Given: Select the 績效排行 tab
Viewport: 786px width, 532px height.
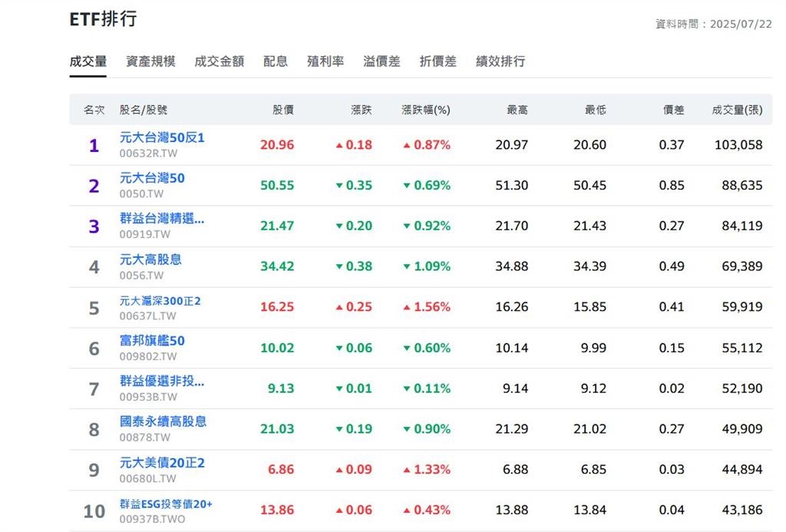Looking at the screenshot, I should (500, 61).
